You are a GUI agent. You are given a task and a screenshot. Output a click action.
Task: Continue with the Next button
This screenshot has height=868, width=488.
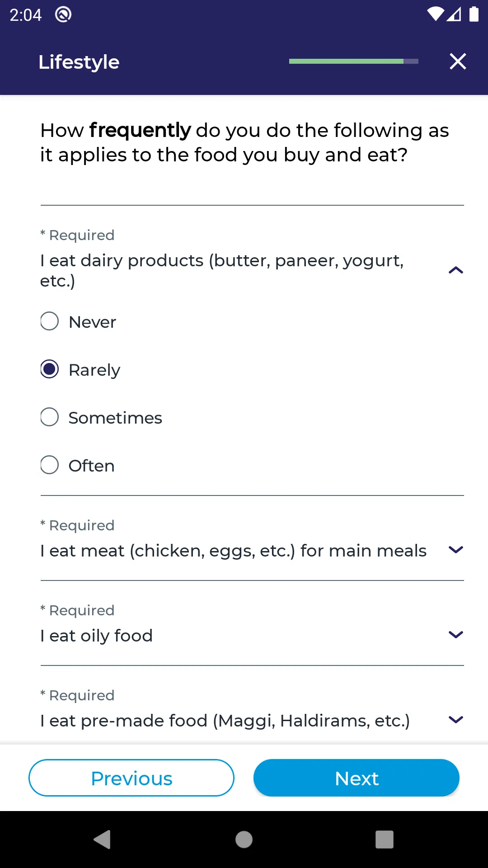coord(357,778)
